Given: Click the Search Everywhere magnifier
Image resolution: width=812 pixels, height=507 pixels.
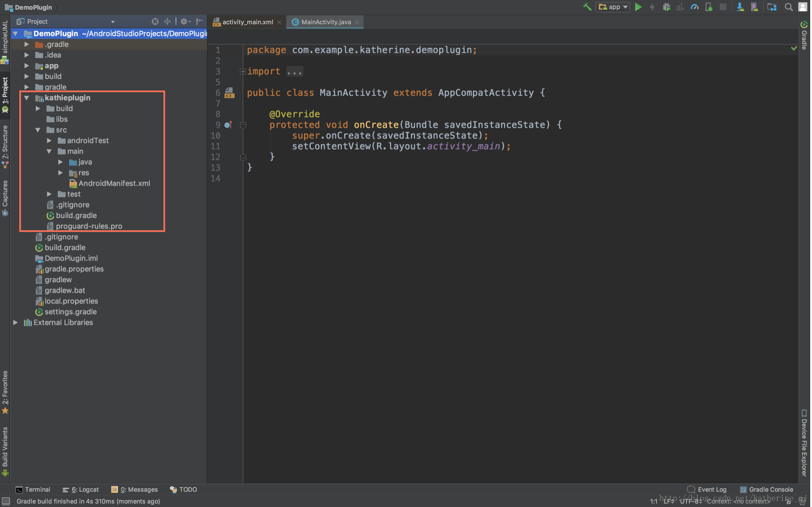Looking at the screenshot, I should coord(789,7).
